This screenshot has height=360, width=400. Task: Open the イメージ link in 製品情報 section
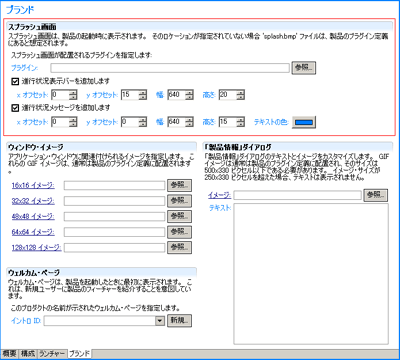coord(219,195)
